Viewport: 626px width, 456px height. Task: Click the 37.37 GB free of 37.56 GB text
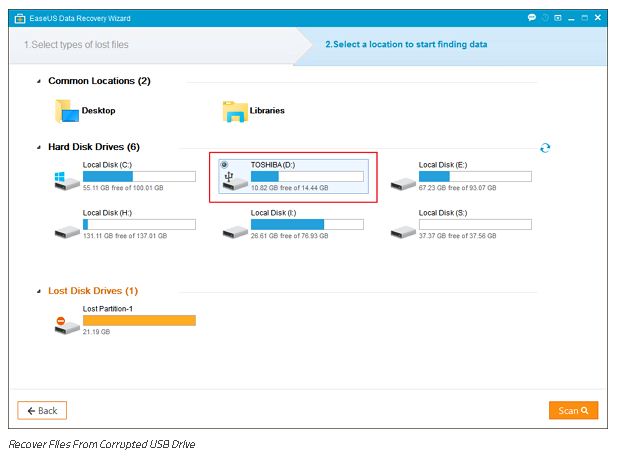(458, 236)
